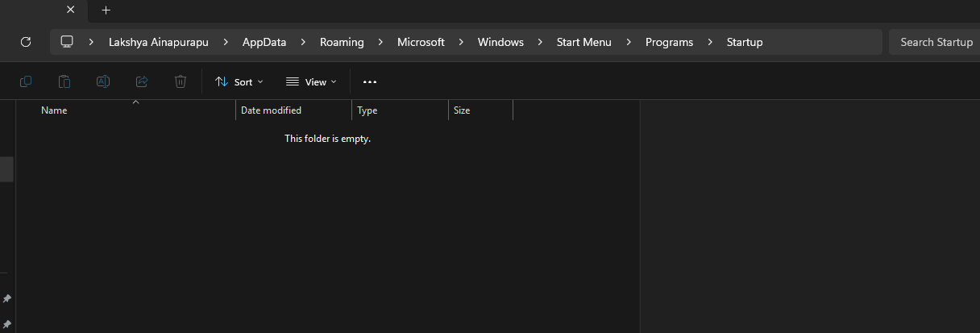980x333 pixels.
Task: Open the Sort dropdown menu
Action: [x=239, y=81]
